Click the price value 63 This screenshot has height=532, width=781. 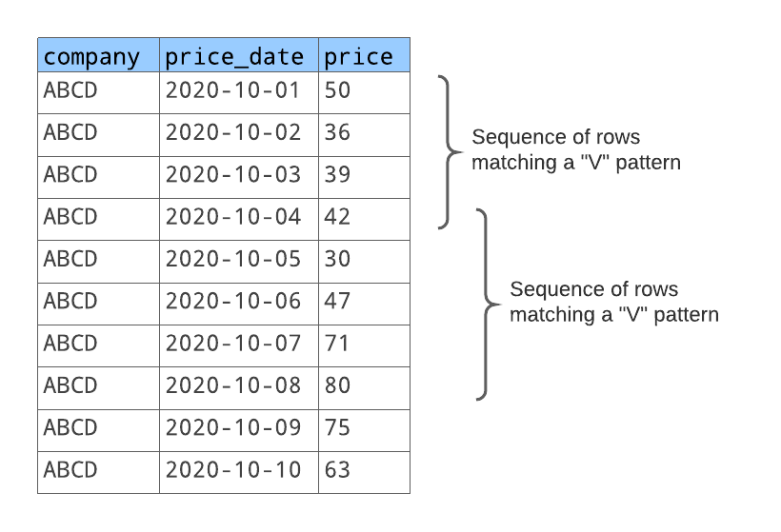[x=337, y=469]
